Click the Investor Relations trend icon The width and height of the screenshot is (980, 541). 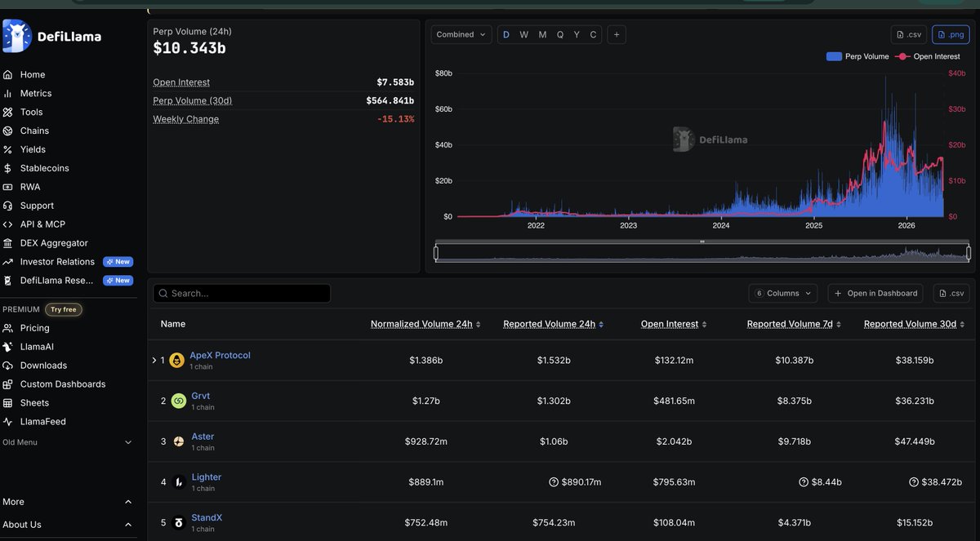pos(8,262)
